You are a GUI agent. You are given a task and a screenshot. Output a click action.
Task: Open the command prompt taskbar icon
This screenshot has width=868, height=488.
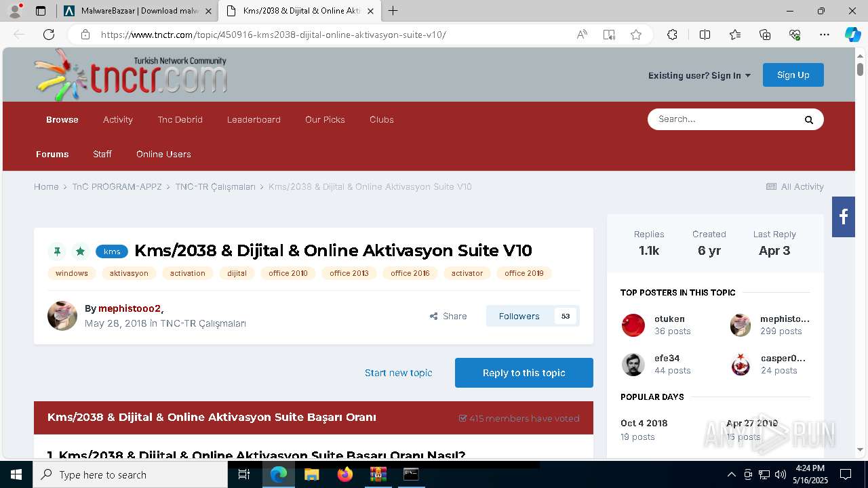pyautogui.click(x=411, y=474)
